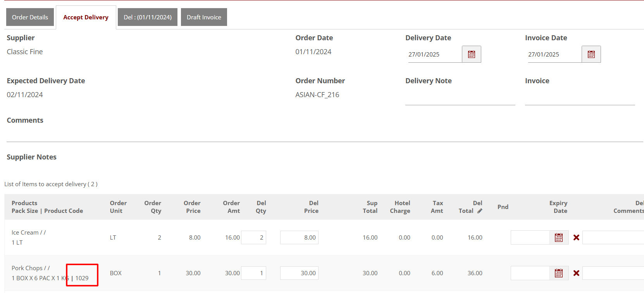
Task: Go to the Draft Invoice tab
Action: pyautogui.click(x=204, y=17)
